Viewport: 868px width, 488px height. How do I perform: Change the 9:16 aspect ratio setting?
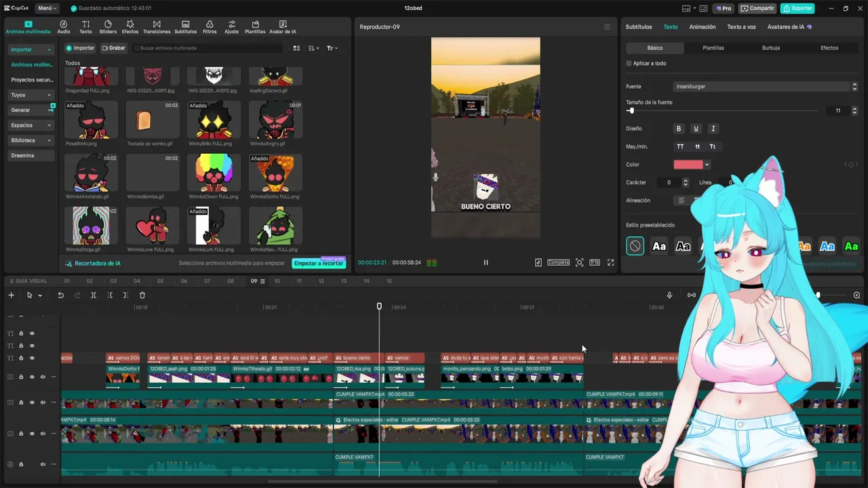(x=594, y=262)
